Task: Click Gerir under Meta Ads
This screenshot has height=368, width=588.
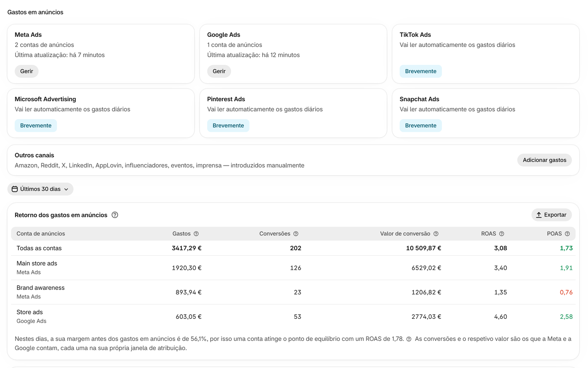Action: [27, 71]
